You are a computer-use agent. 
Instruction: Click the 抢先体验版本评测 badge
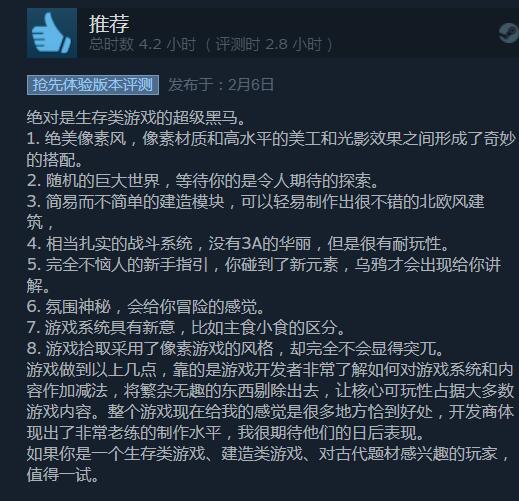[x=93, y=85]
